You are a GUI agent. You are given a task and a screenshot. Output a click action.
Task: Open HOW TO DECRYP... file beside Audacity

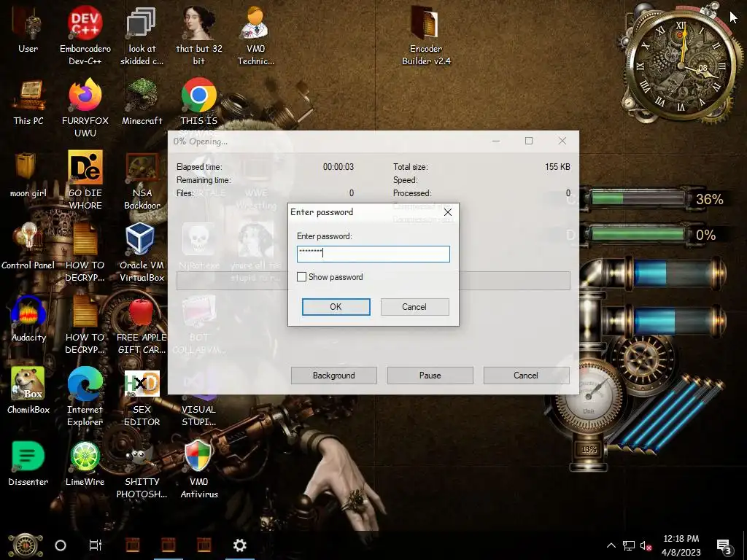pos(85,324)
